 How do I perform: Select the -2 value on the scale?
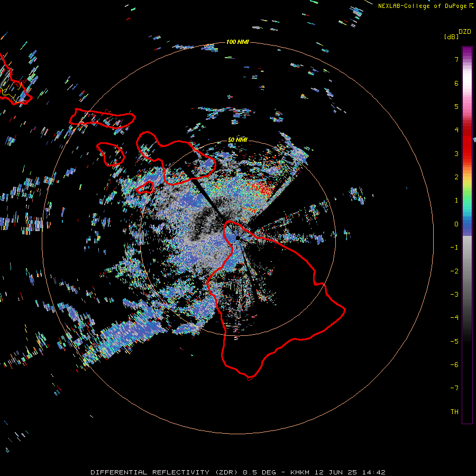point(454,271)
